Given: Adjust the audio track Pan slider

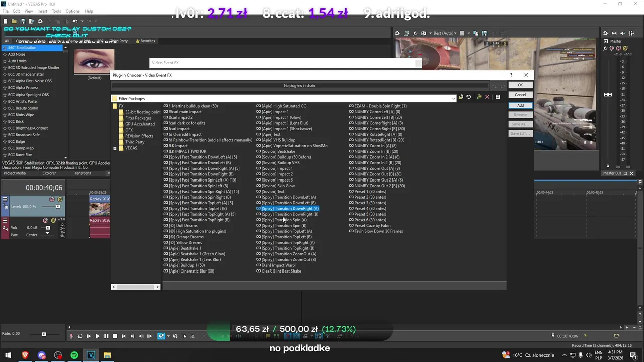Looking at the screenshot, I should 48,233.
